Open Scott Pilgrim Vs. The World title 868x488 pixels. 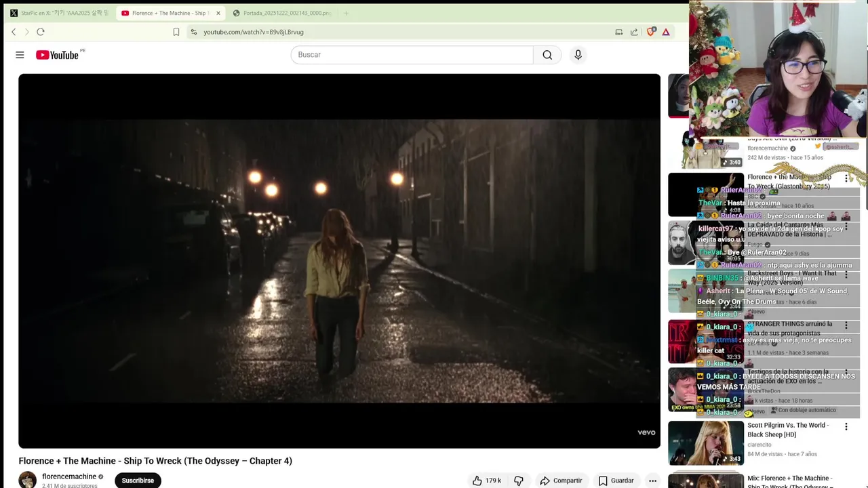[787, 430]
